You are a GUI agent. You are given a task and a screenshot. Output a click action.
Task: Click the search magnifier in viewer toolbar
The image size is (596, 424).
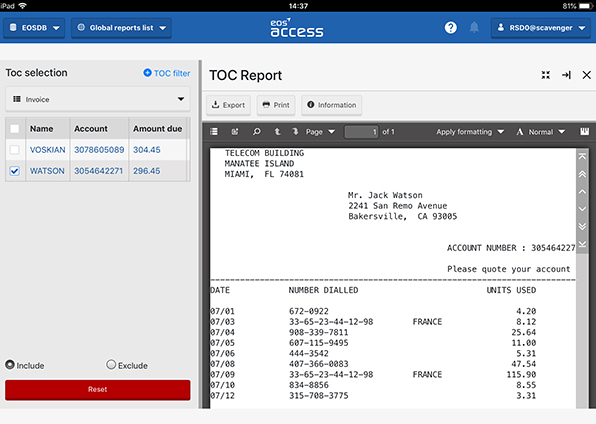257,132
